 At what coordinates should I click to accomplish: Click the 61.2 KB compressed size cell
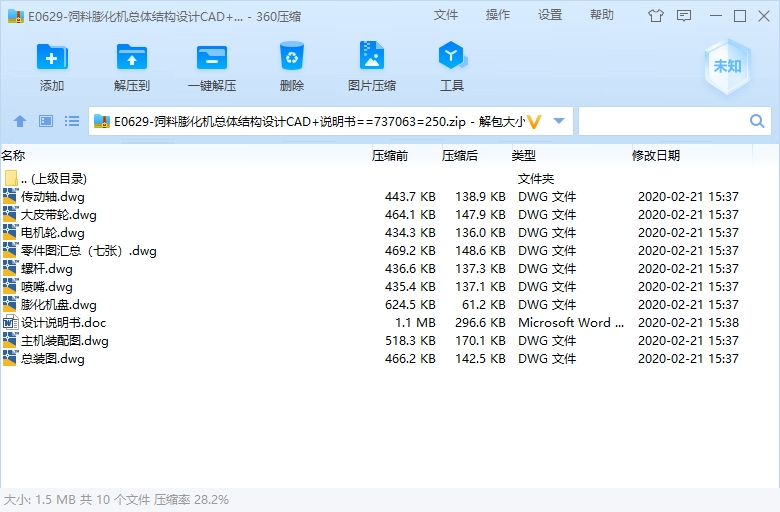click(x=484, y=305)
